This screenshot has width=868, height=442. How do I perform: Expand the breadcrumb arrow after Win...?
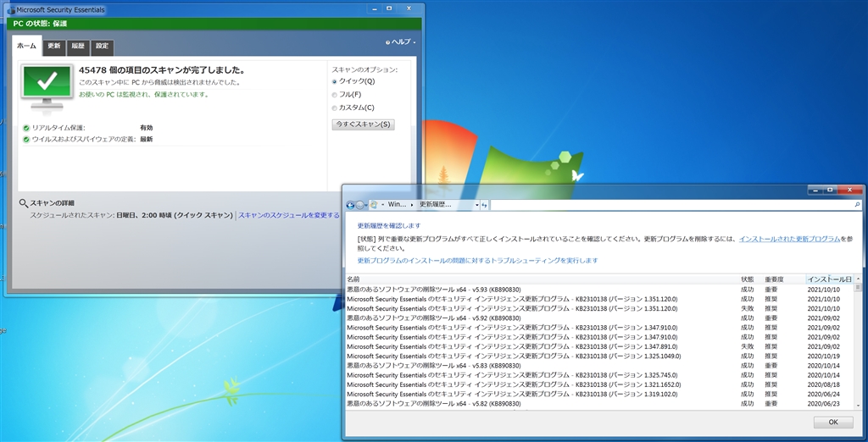[411, 205]
